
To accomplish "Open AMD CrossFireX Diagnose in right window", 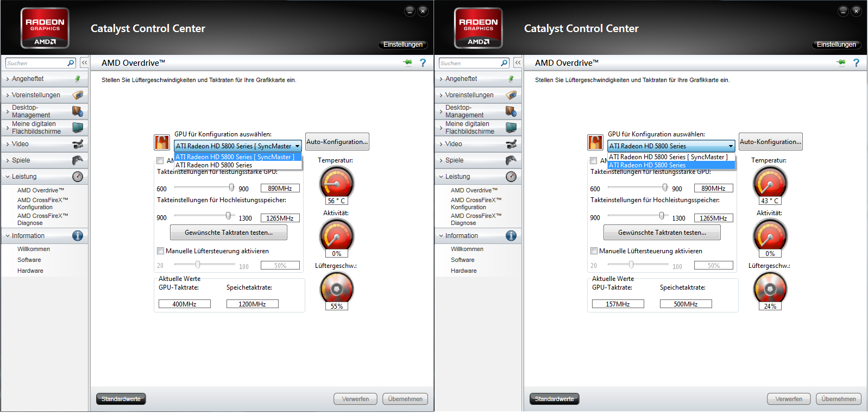I will tap(476, 220).
